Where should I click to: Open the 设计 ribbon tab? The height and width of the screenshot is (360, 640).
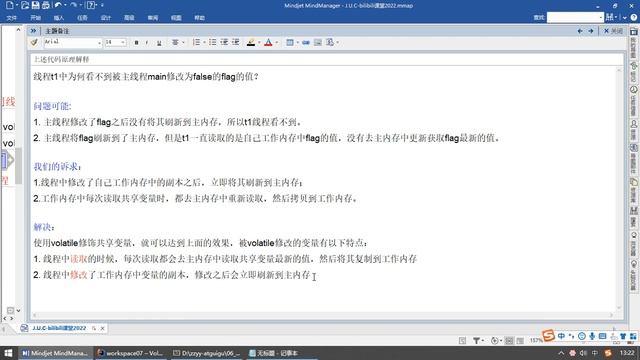(106, 18)
